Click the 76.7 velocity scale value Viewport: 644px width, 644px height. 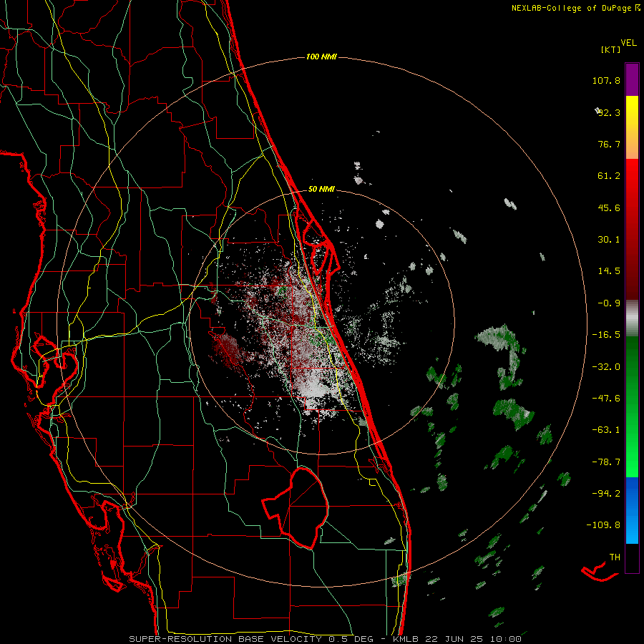point(609,144)
